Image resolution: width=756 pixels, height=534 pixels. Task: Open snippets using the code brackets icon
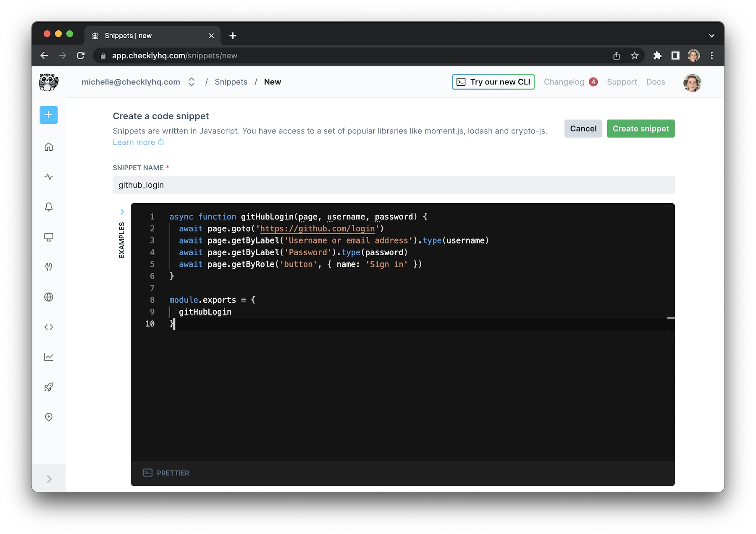tap(48, 327)
